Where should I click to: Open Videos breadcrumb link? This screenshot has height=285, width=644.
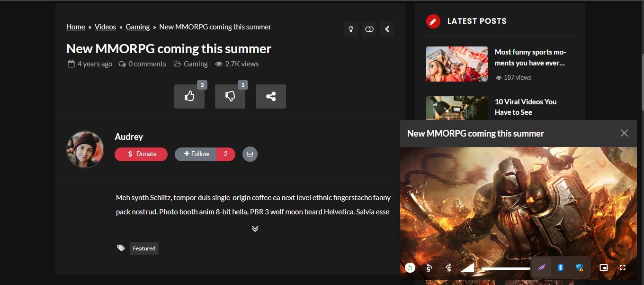point(105,27)
